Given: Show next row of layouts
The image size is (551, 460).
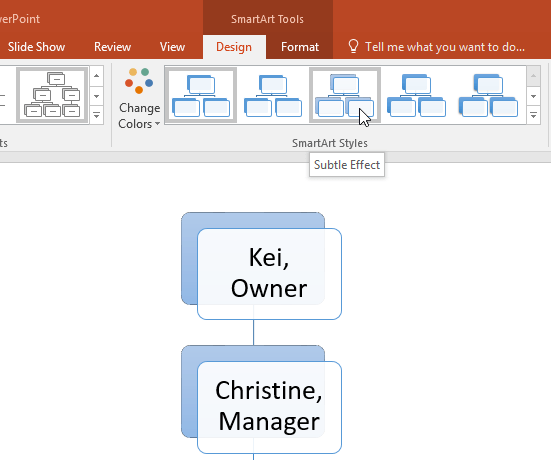Looking at the screenshot, I should tap(96, 96).
